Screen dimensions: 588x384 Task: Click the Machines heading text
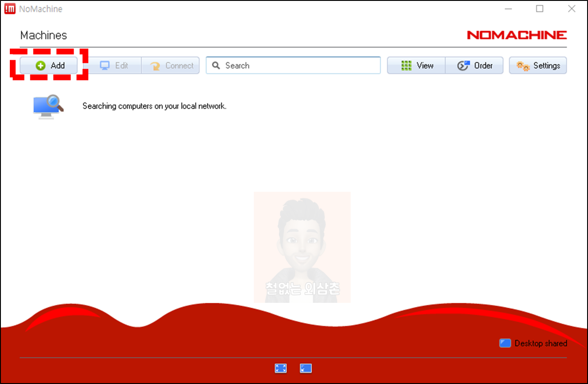(x=44, y=35)
